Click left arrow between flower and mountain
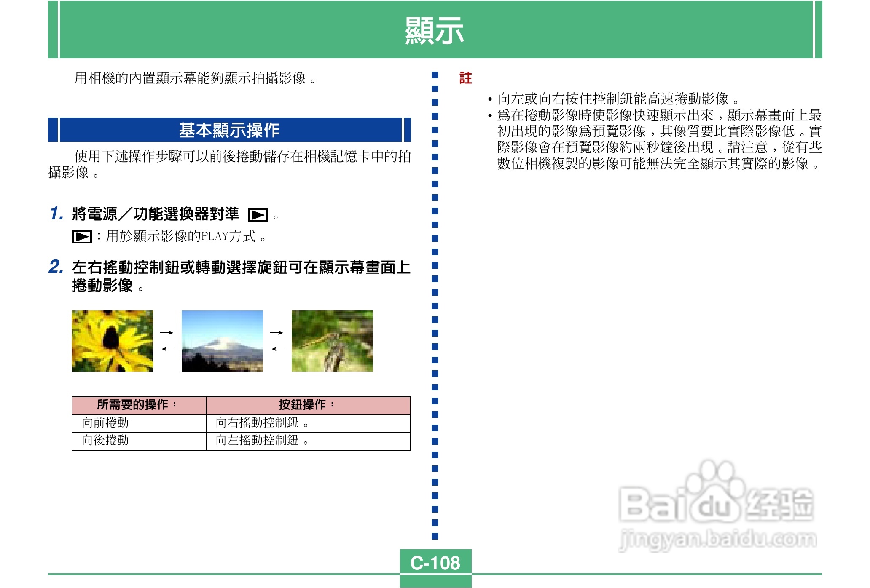Image resolution: width=870 pixels, height=588 pixels. [x=168, y=349]
